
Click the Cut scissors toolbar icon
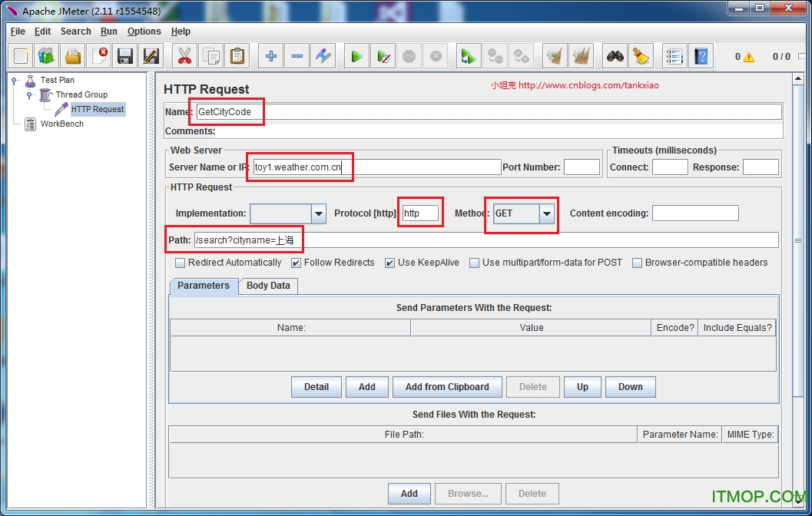[184, 56]
